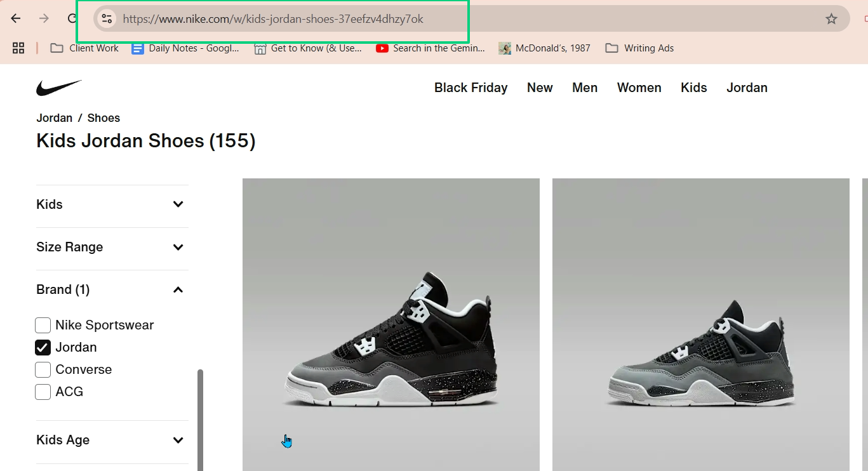
Task: Check the Nike Sportswear brand checkbox
Action: coord(43,325)
